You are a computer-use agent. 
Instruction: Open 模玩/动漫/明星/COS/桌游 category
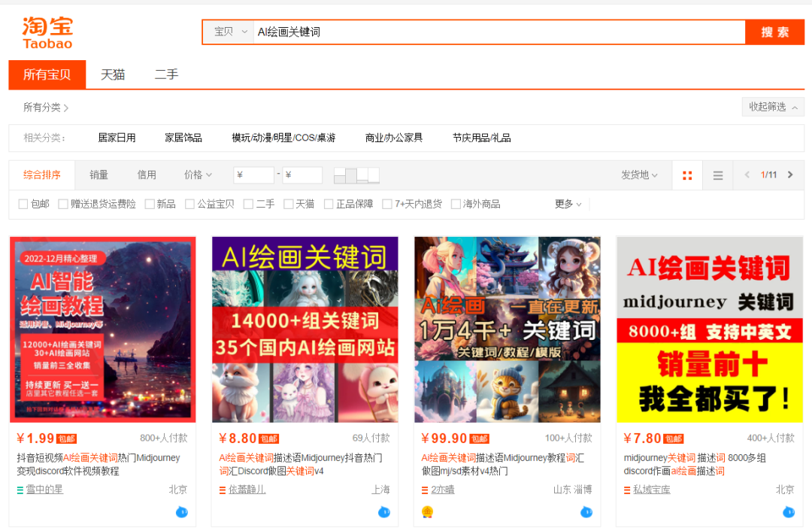tap(283, 138)
